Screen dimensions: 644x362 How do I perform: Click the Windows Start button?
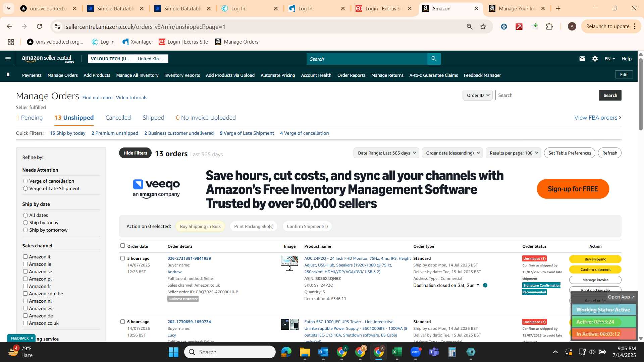pyautogui.click(x=173, y=352)
